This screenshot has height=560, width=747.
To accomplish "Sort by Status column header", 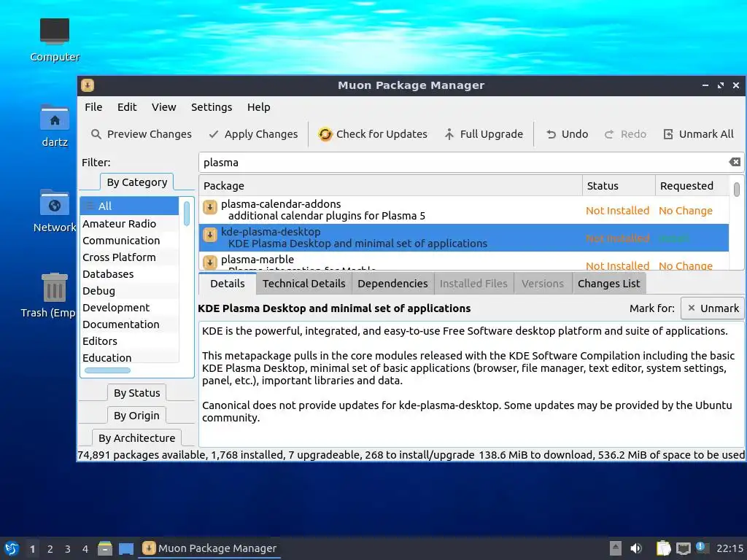I will pyautogui.click(x=619, y=186).
